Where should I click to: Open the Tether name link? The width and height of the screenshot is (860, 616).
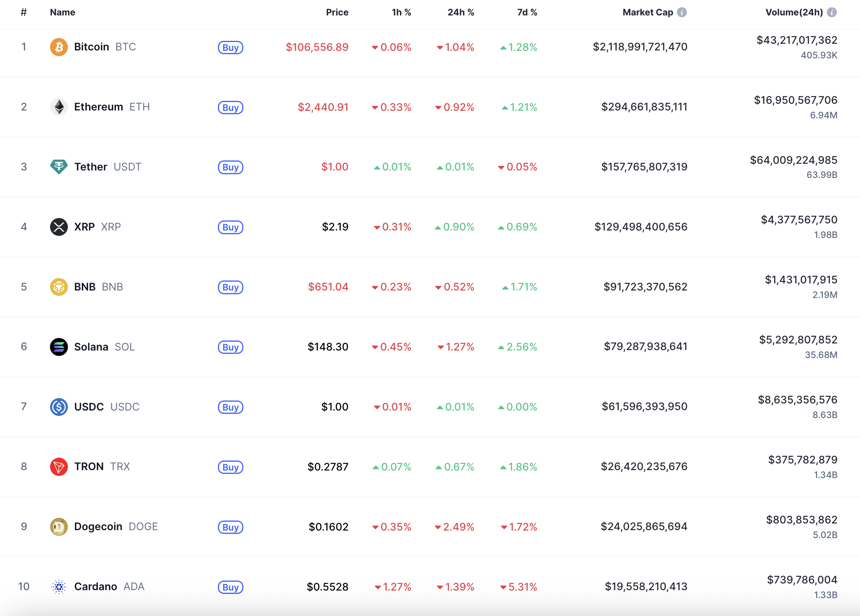coord(91,167)
